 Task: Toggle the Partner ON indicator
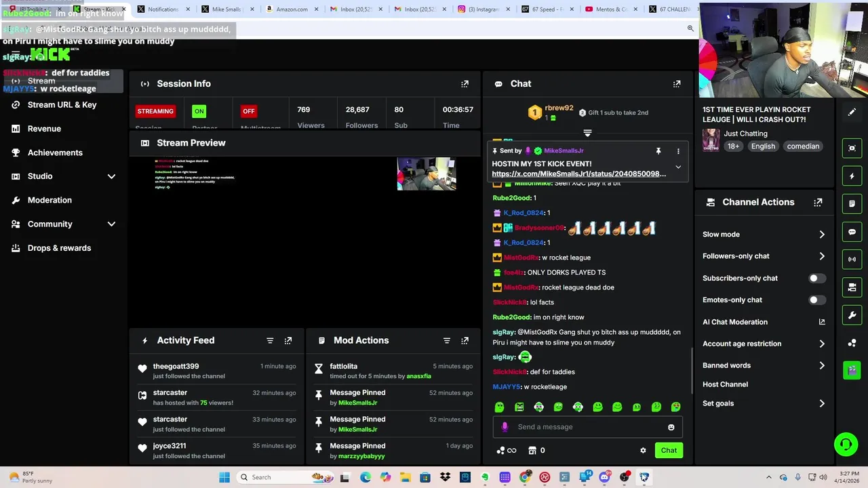click(x=199, y=111)
